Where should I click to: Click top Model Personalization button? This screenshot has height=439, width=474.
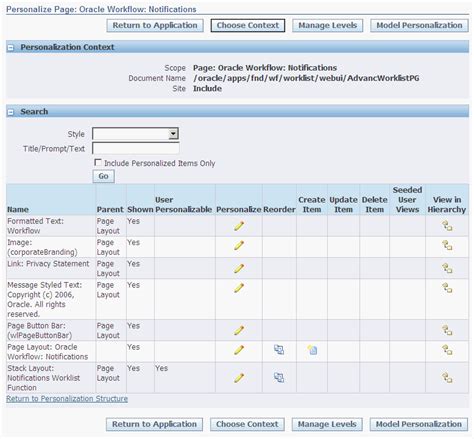tap(419, 25)
